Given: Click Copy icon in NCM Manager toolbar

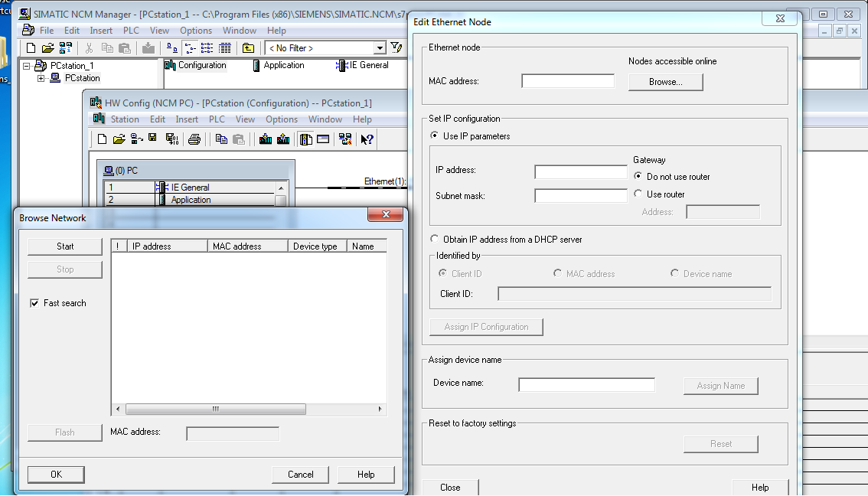Looking at the screenshot, I should click(x=107, y=48).
